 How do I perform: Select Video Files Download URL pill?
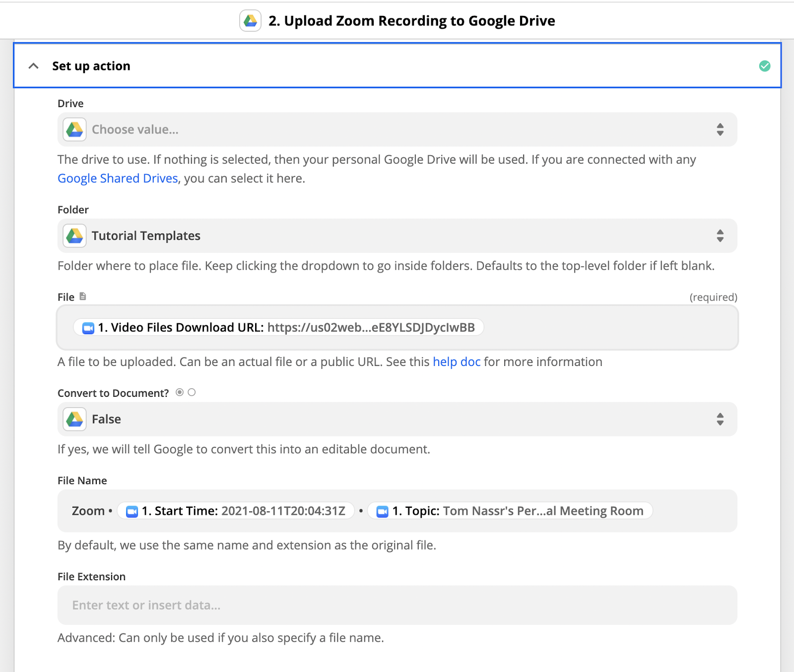(278, 327)
